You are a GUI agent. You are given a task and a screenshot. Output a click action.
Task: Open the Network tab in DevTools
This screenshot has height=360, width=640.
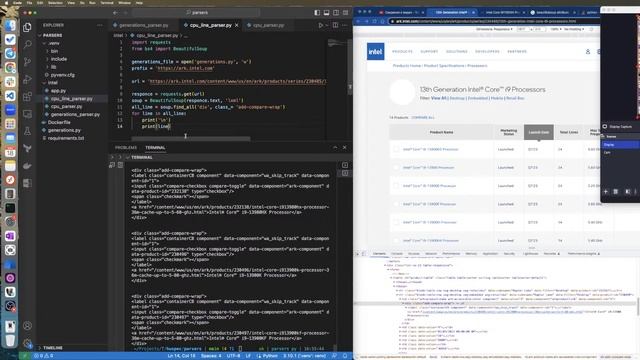[x=431, y=254]
